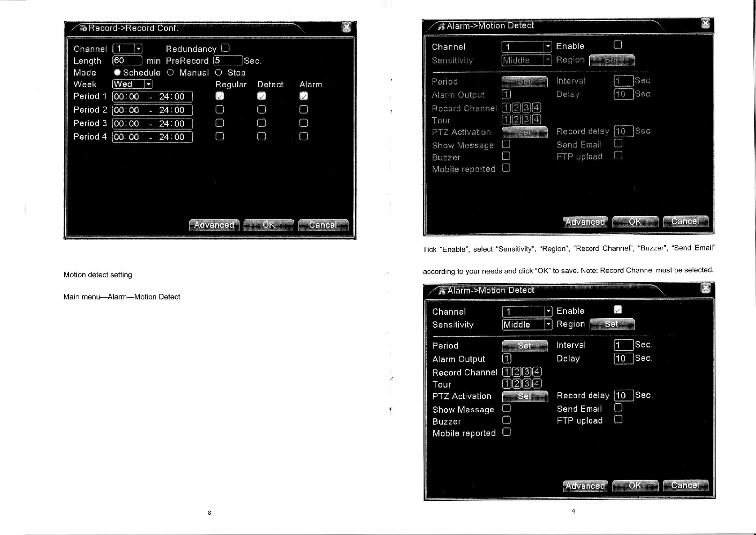Uncheck the Alarm box for Period 1
The height and width of the screenshot is (535, 756).
[304, 96]
